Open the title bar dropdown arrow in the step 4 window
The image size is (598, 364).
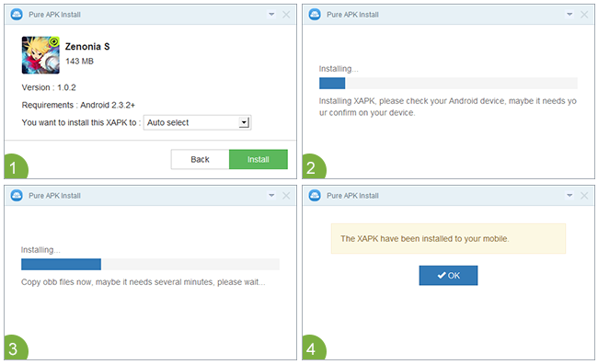click(x=569, y=196)
